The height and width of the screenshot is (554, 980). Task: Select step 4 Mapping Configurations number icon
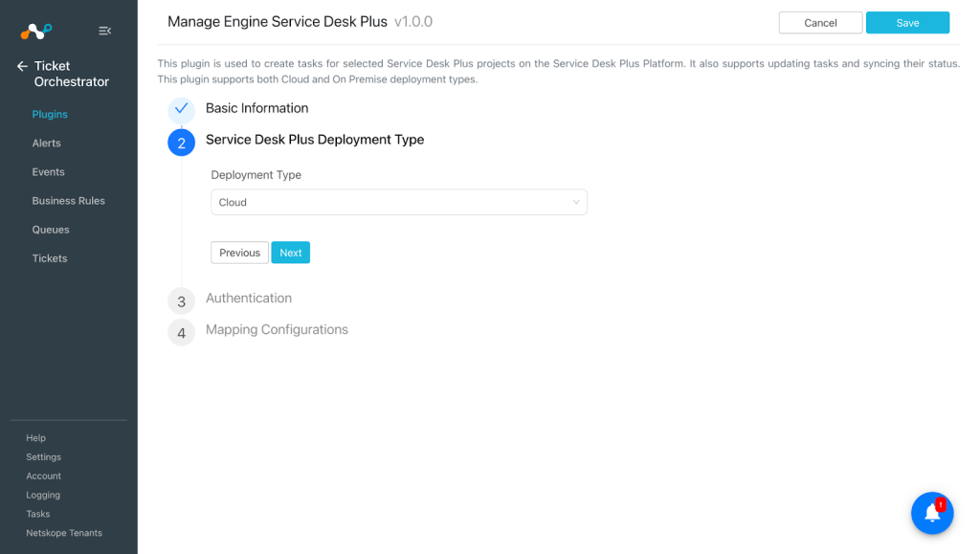tap(181, 333)
